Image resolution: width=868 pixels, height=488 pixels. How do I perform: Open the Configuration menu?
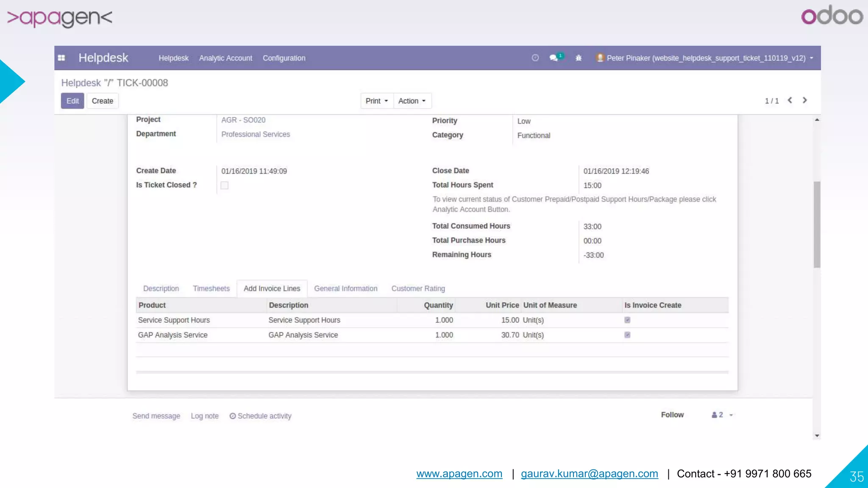284,58
